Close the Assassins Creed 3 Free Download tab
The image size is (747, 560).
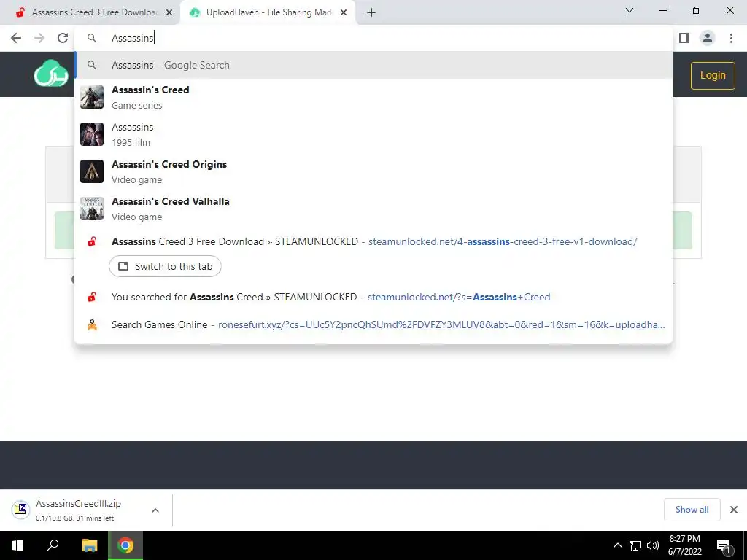(169, 13)
